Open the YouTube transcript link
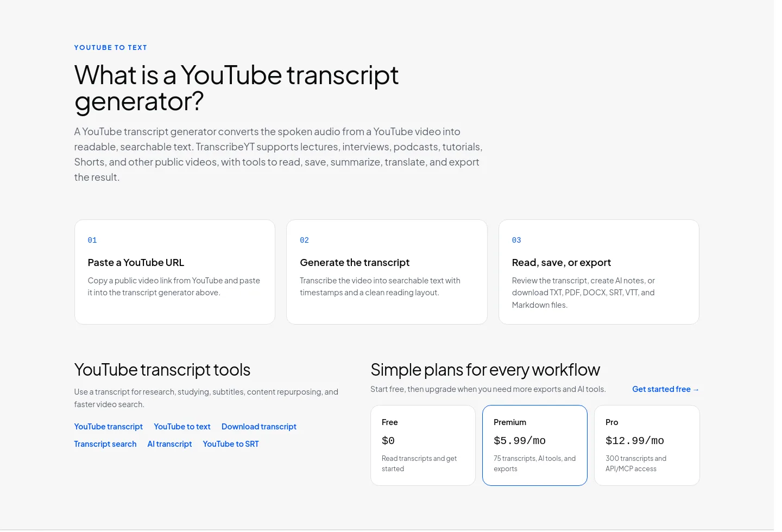The width and height of the screenshot is (782, 532). (109, 427)
